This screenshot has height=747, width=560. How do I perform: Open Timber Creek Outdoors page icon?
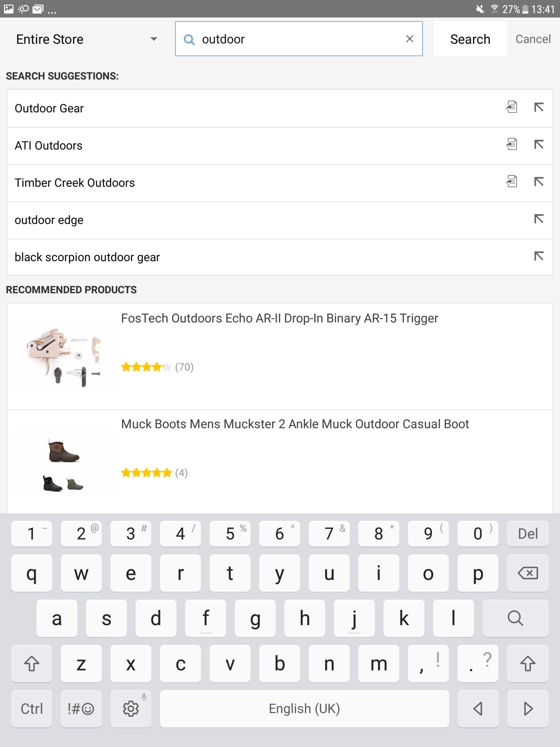tap(512, 182)
